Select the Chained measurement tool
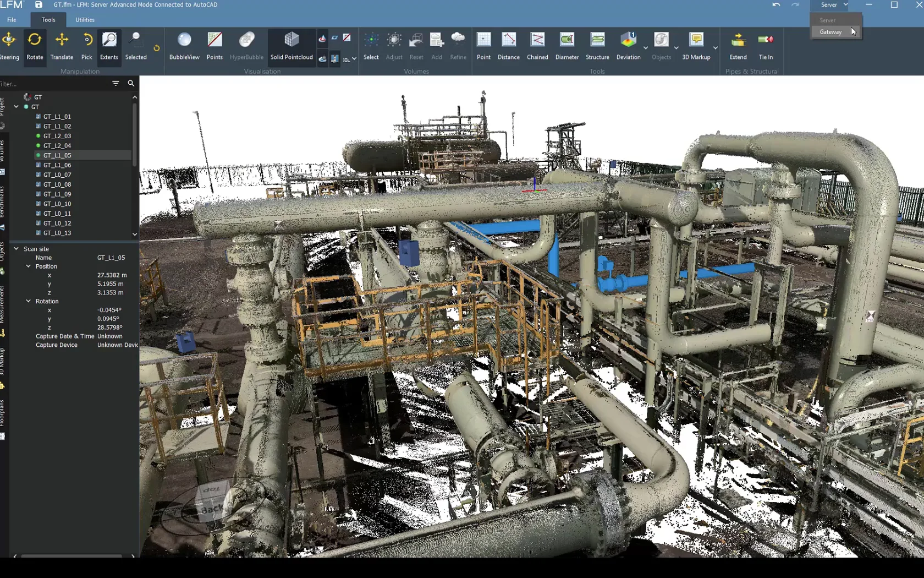924x578 pixels. coord(537,46)
